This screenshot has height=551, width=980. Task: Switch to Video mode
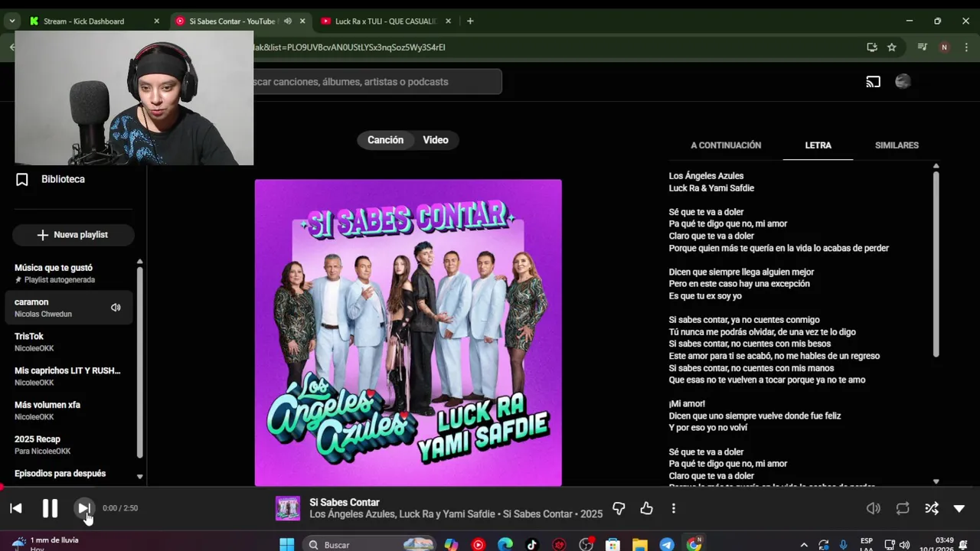click(436, 140)
